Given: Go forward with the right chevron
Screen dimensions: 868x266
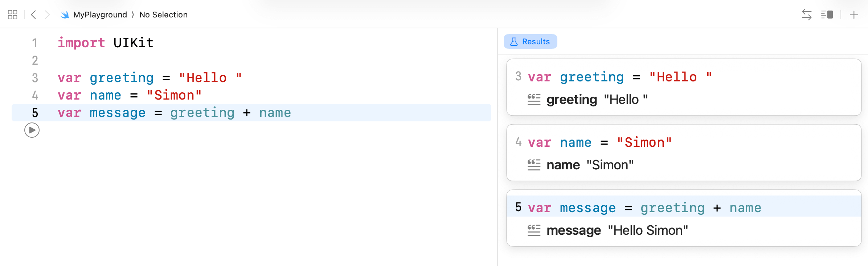Looking at the screenshot, I should tap(47, 15).
